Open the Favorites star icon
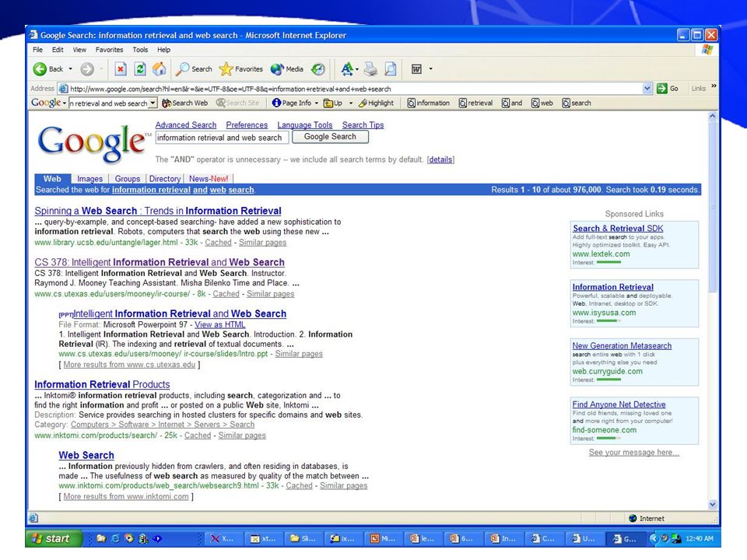747x560 pixels. [226, 69]
